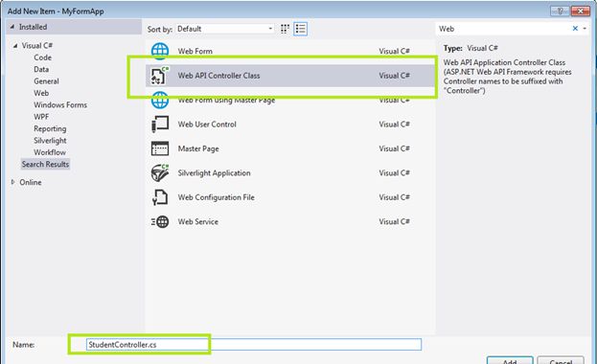Choose the Web Form template name
This screenshot has width=597, height=364.
pyautogui.click(x=195, y=51)
